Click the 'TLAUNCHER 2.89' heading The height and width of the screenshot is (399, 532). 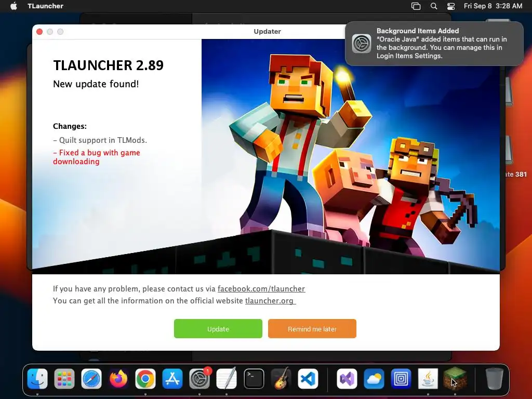pos(108,65)
